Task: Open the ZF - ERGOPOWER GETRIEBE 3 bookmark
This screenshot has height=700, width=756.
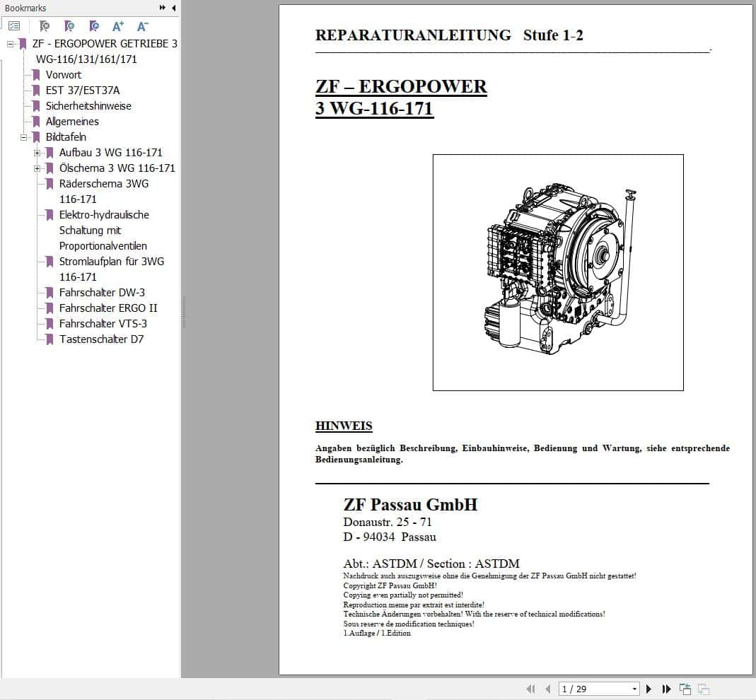Action: click(105, 51)
